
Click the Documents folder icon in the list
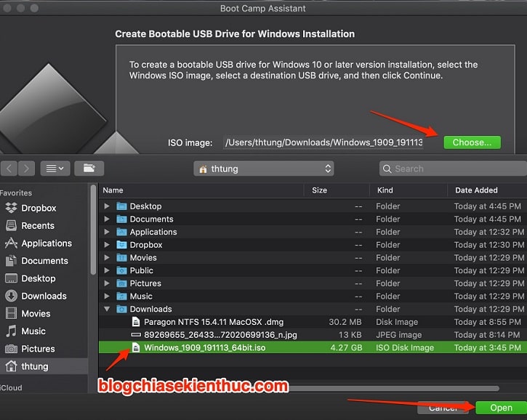click(x=121, y=219)
